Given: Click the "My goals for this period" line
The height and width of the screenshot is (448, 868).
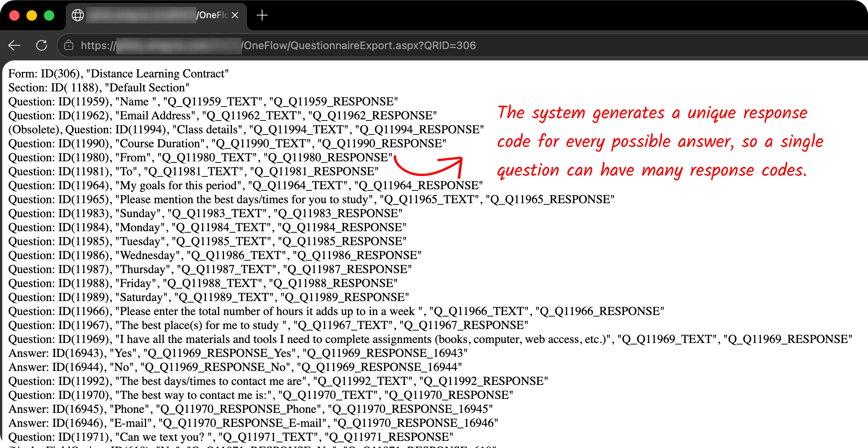Looking at the screenshot, I should [246, 185].
